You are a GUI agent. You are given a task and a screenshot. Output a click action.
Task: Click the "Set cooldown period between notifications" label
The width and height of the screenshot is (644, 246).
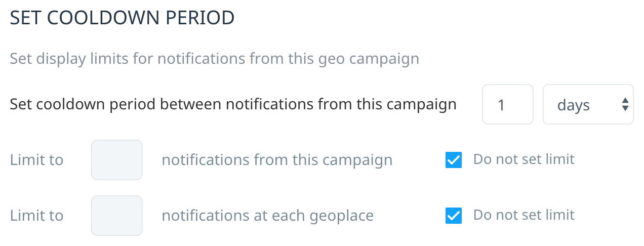point(233,105)
